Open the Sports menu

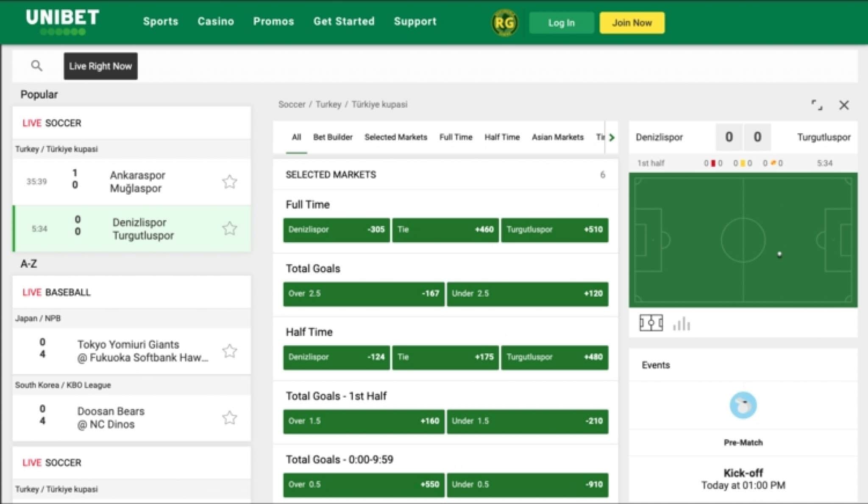click(x=161, y=21)
